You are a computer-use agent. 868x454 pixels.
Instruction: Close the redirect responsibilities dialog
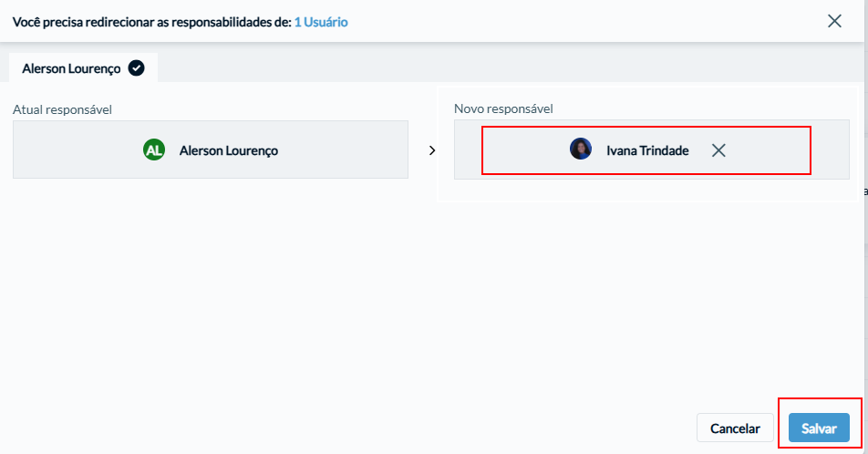tap(834, 21)
